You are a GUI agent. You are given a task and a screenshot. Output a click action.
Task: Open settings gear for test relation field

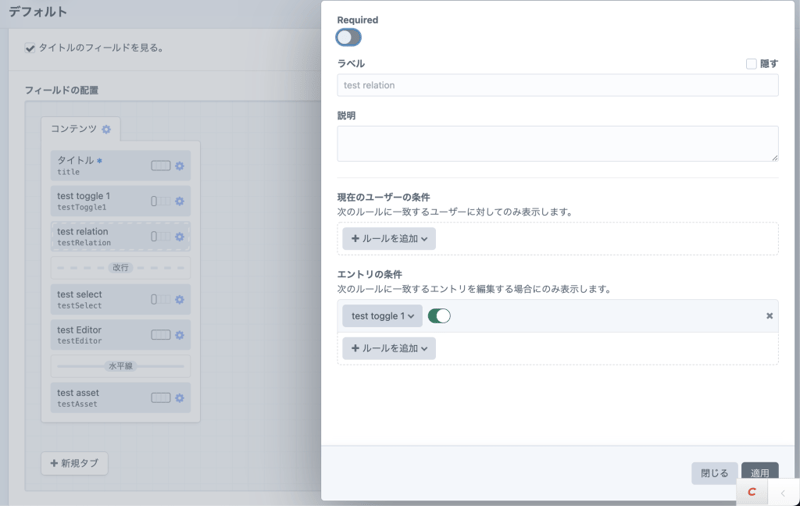tap(180, 237)
